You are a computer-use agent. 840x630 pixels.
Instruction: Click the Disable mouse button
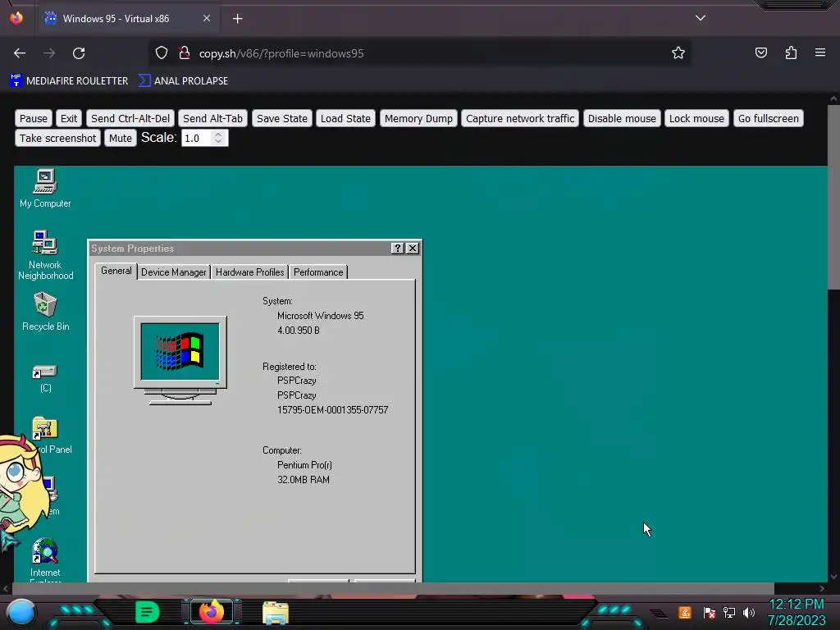[622, 118]
